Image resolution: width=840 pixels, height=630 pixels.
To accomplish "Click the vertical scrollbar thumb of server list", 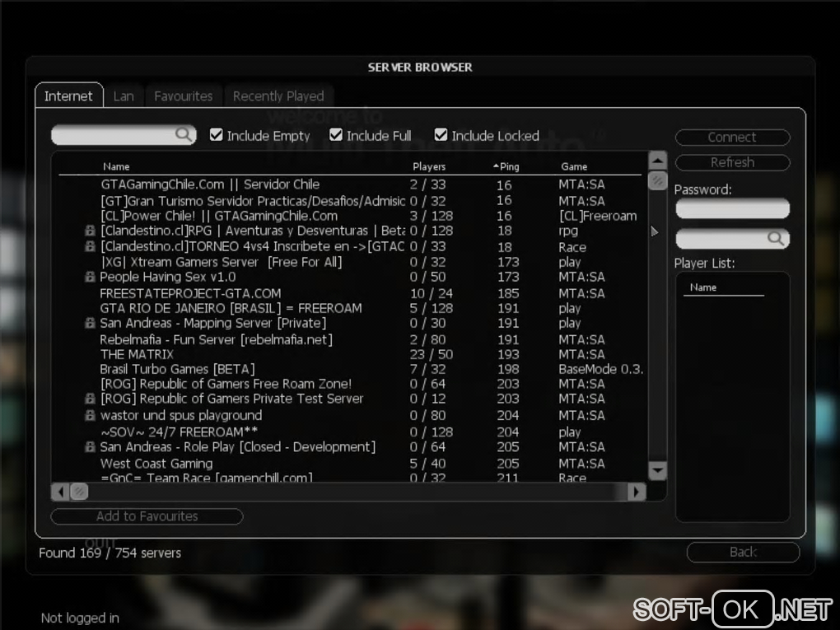I will pos(658,180).
